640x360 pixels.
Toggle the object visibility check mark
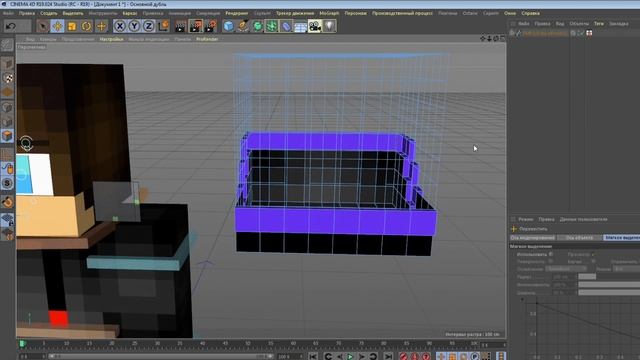(x=582, y=33)
